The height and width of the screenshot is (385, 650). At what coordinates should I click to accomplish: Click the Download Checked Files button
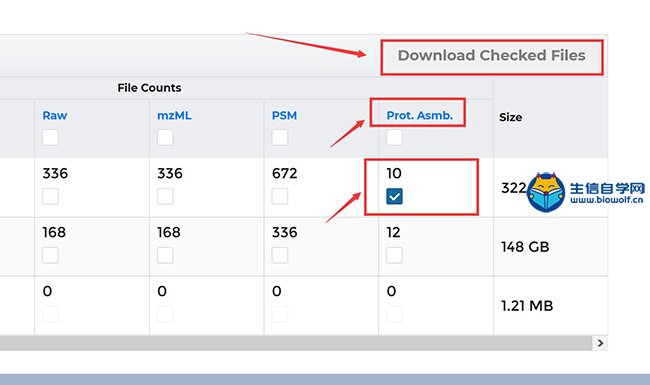tap(492, 57)
